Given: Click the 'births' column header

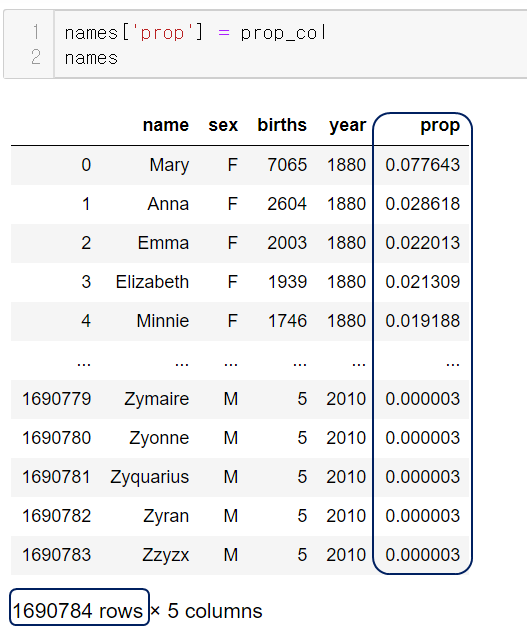Looking at the screenshot, I should pos(282,125).
